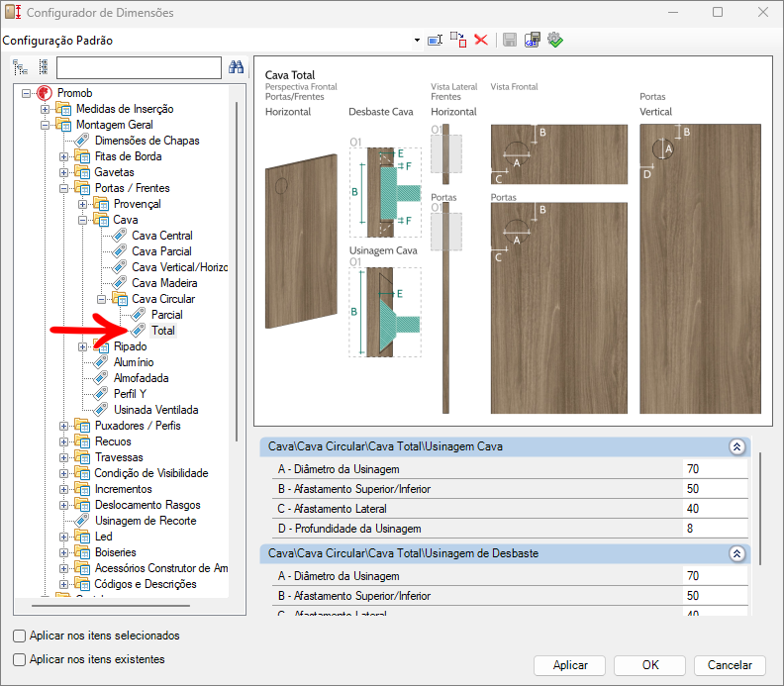This screenshot has width=784, height=686.
Task: Expand Gavetas node
Action: [x=63, y=172]
